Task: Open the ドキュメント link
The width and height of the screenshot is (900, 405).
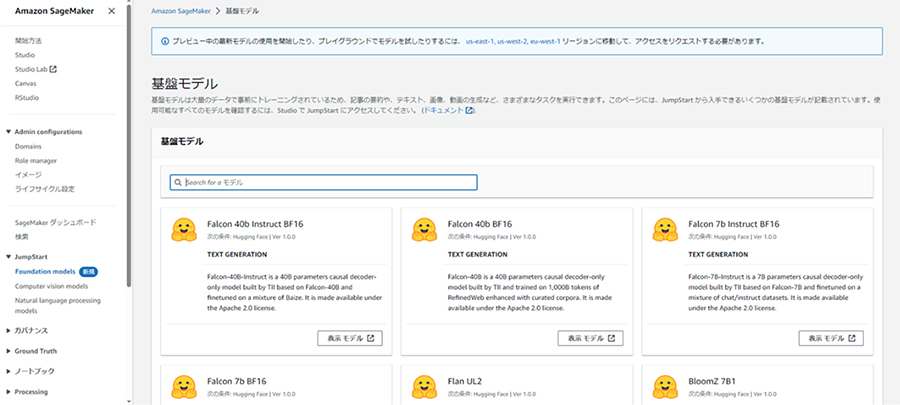Action: point(444,110)
